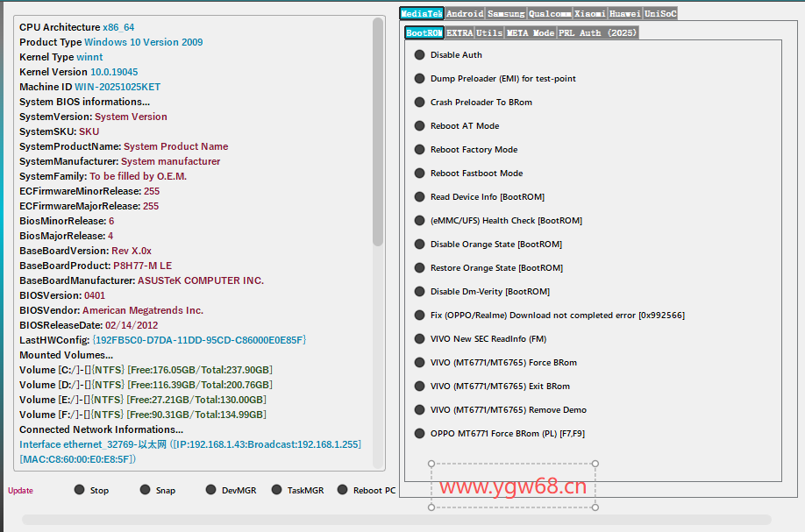The image size is (805, 532).
Task: Open the PRL Auth (2025) sub-tab
Action: tap(597, 32)
